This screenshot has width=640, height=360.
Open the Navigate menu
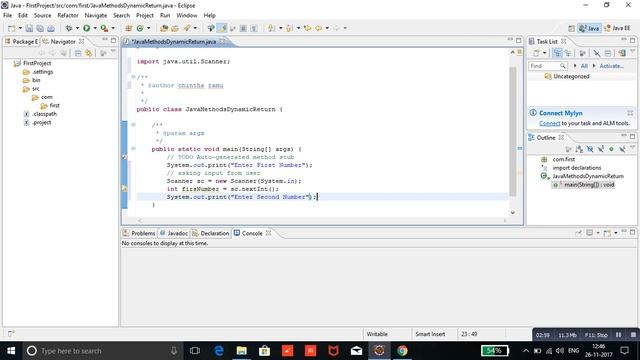(x=96, y=16)
